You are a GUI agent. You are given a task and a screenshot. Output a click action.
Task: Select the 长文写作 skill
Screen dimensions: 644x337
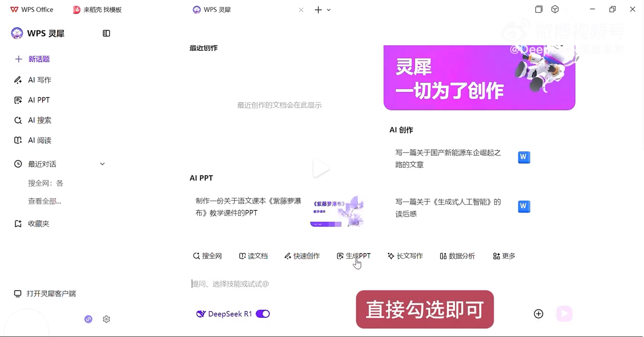point(405,256)
